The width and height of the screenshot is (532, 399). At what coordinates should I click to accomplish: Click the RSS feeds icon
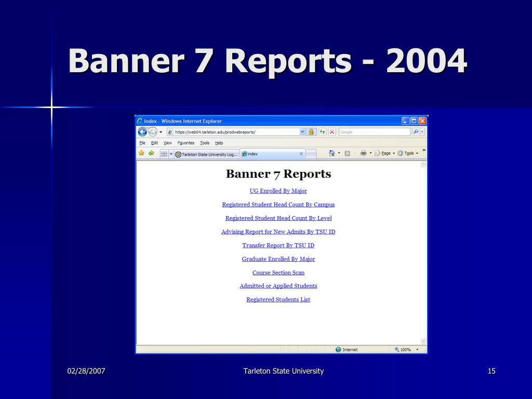click(x=348, y=153)
